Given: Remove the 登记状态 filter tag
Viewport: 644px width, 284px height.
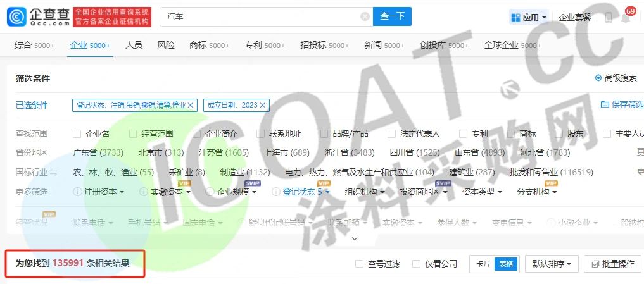Looking at the screenshot, I should tap(191, 105).
